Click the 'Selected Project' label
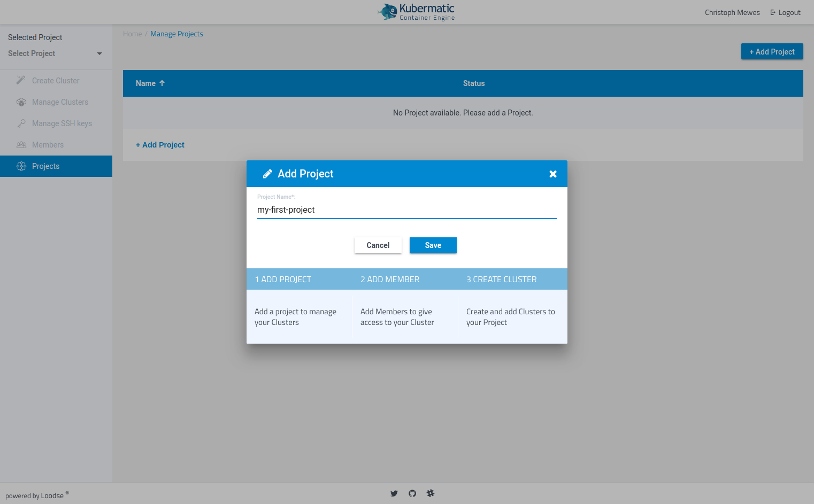 coord(35,37)
